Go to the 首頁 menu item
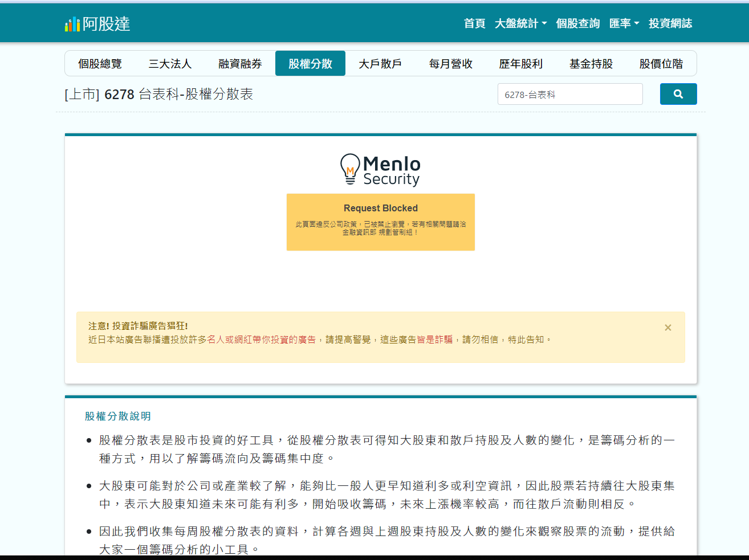The image size is (749, 560). (474, 23)
